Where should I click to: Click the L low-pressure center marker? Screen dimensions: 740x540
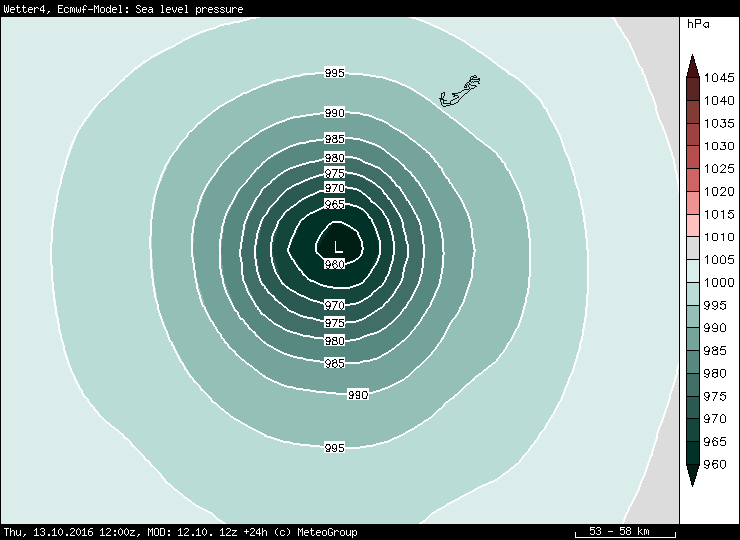[x=337, y=247]
